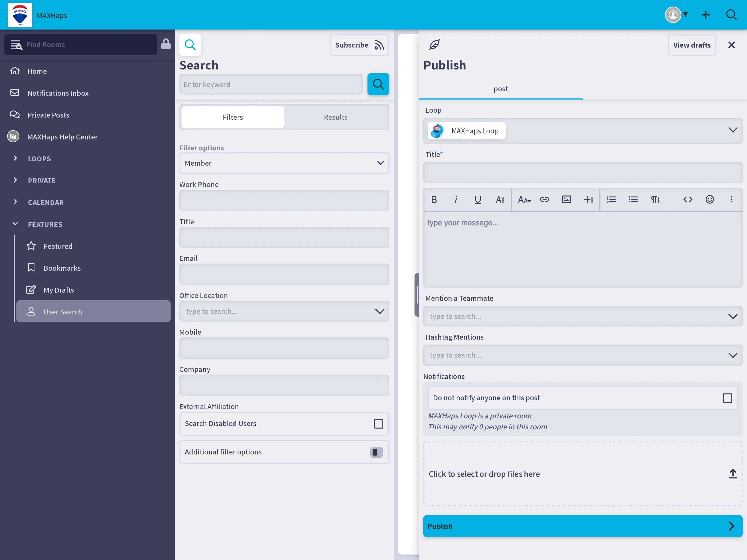Screen dimensions: 747x560
Task: Toggle Do not notify anyone checkbox
Action: pyautogui.click(x=728, y=398)
